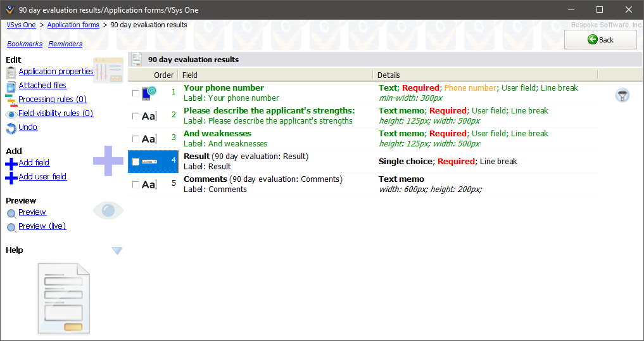Toggle the Comments field checkbox
The width and height of the screenshot is (644, 341).
(136, 184)
